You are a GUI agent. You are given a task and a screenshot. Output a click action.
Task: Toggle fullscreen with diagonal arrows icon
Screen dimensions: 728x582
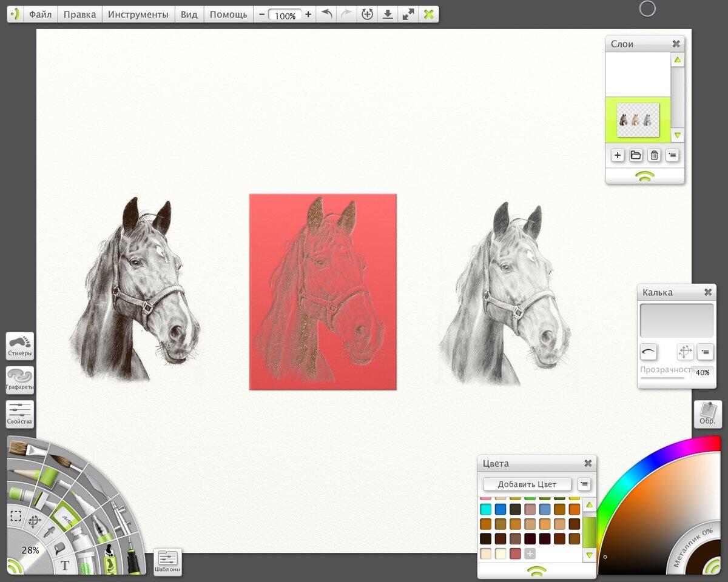click(408, 14)
